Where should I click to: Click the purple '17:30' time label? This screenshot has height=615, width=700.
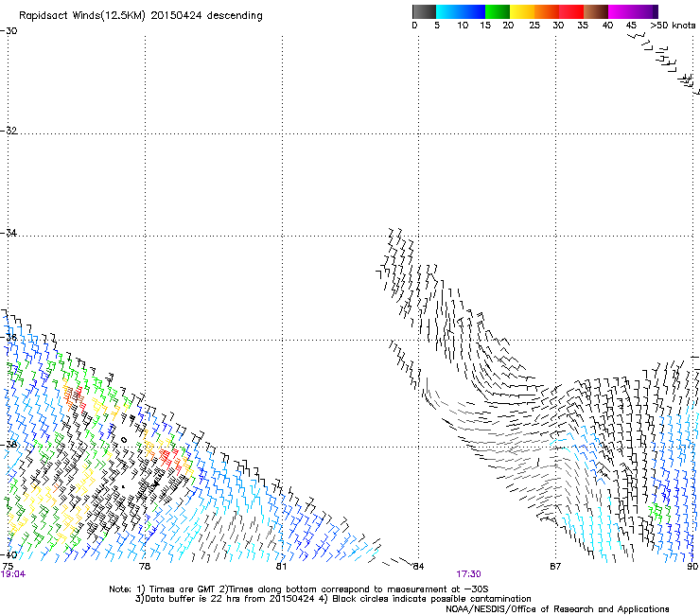click(x=468, y=574)
